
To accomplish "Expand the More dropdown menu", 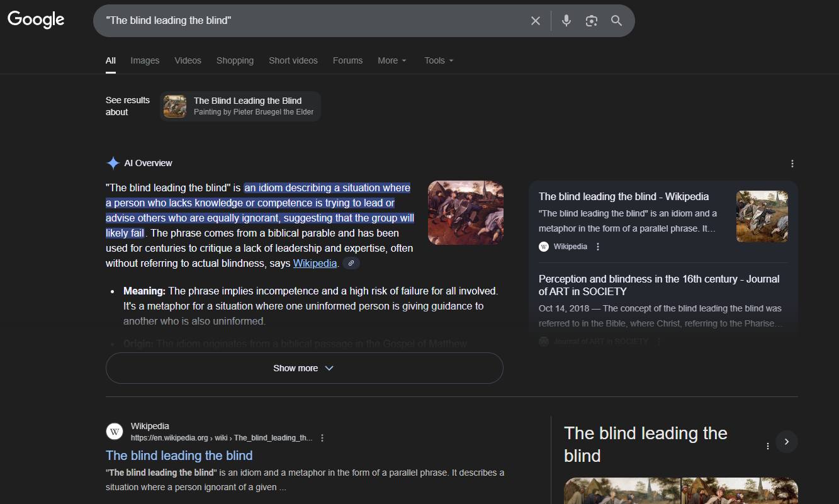I will (x=392, y=60).
